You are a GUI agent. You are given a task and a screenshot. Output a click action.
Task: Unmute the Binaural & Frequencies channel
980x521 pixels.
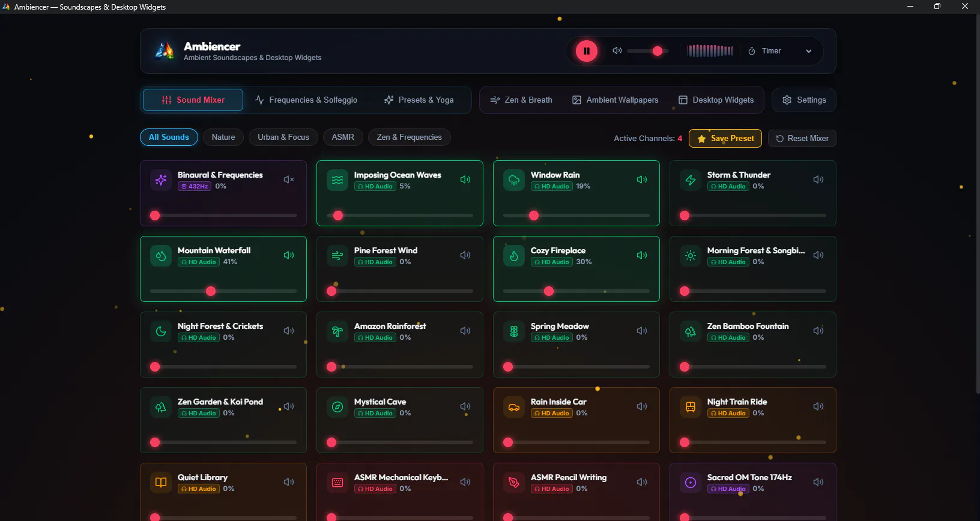(x=289, y=179)
